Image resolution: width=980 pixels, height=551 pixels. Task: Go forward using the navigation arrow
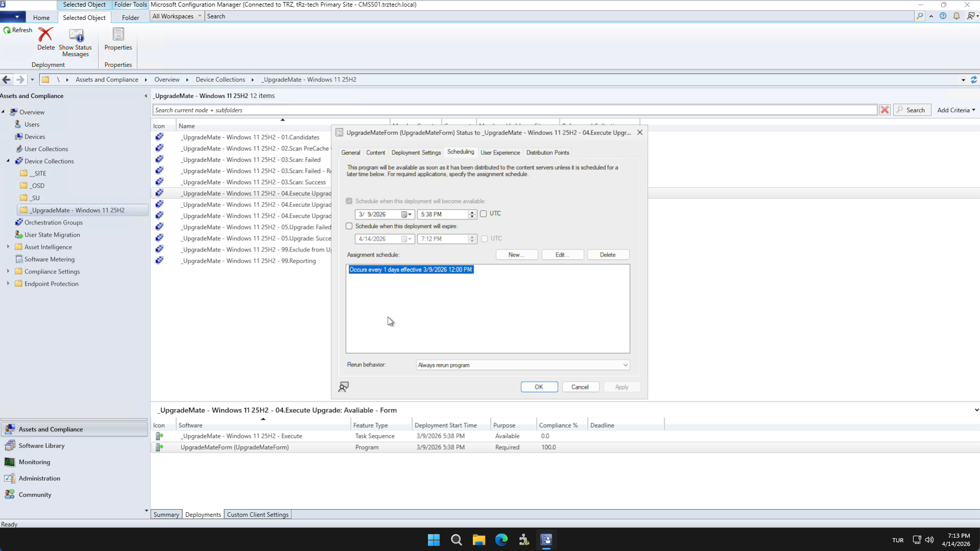[20, 80]
